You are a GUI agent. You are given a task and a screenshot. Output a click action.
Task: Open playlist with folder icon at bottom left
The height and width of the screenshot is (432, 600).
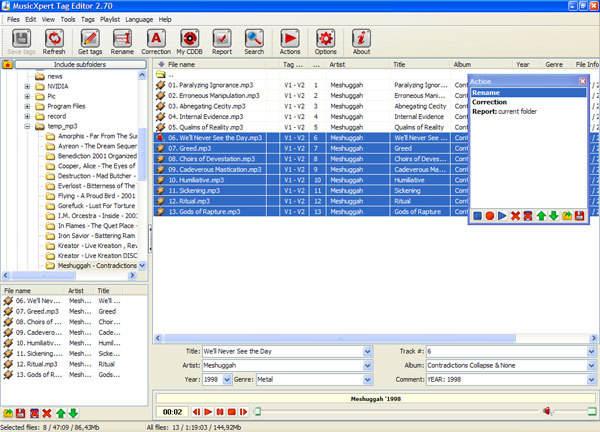click(8, 413)
